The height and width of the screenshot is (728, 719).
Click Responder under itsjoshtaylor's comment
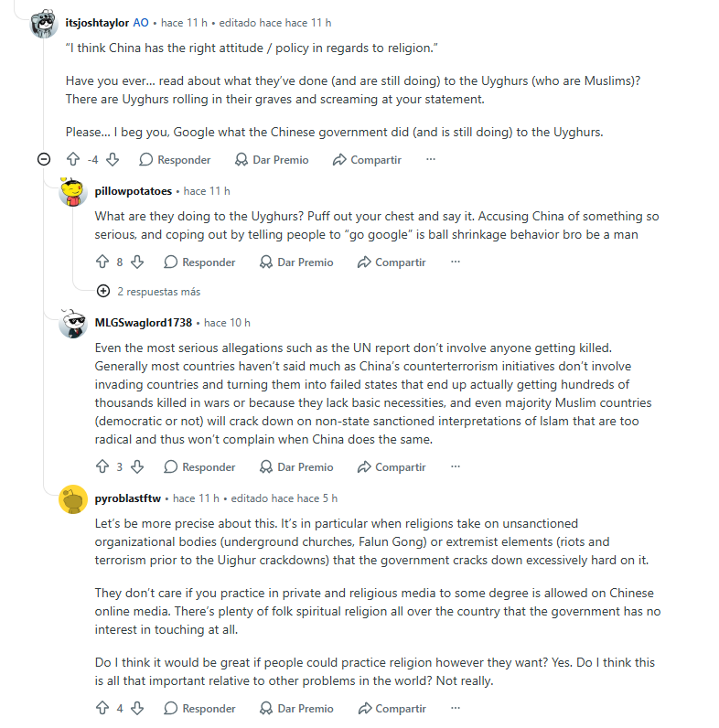pos(175,160)
